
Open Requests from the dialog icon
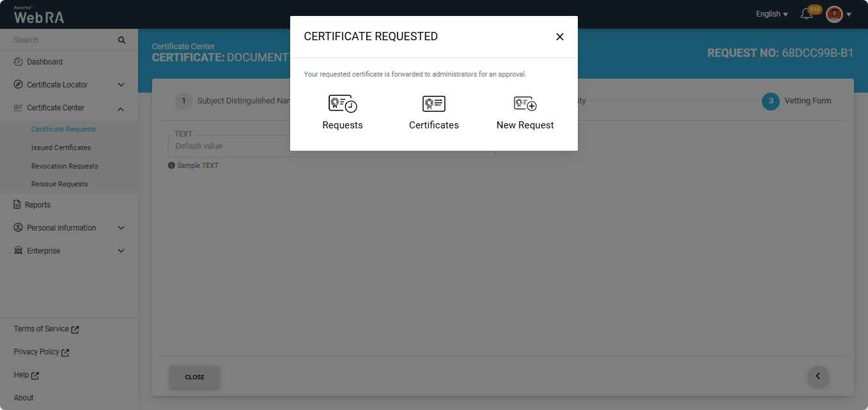pos(343,104)
